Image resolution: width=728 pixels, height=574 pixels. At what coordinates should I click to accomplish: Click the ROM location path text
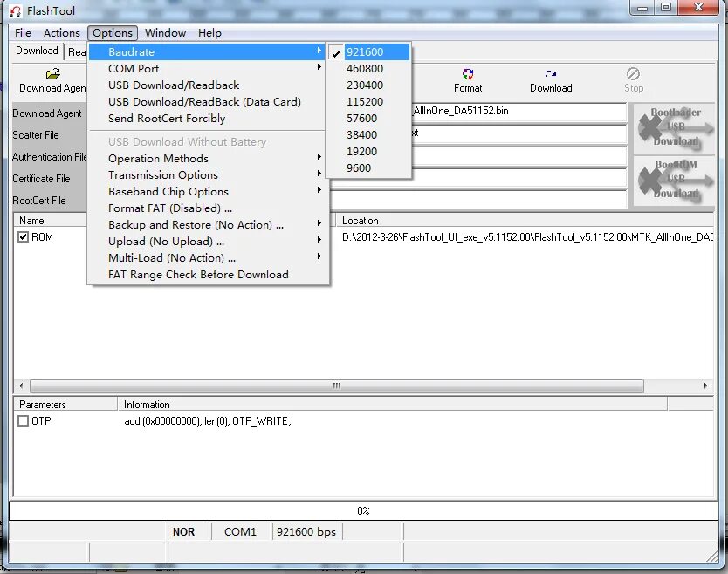pos(527,237)
